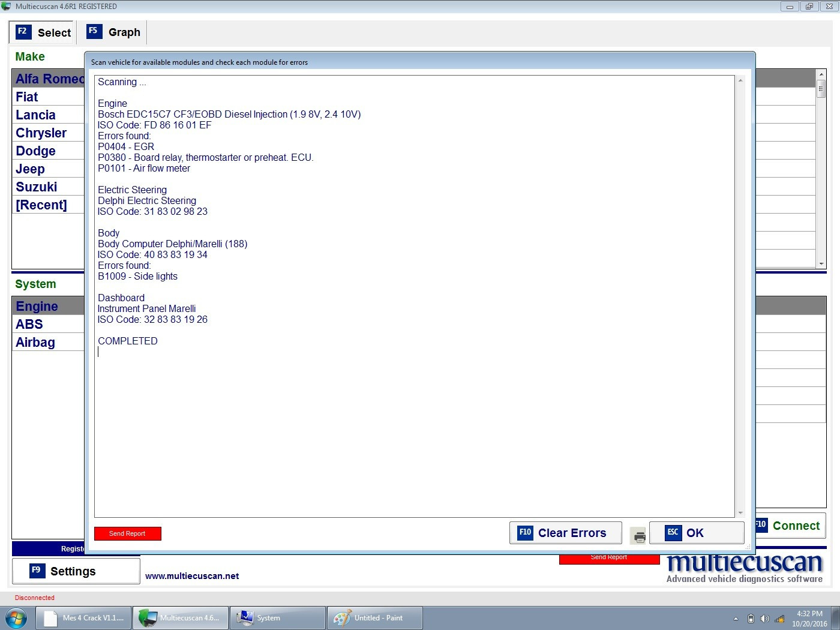Click the Instrument Panel Marelli line

147,308
